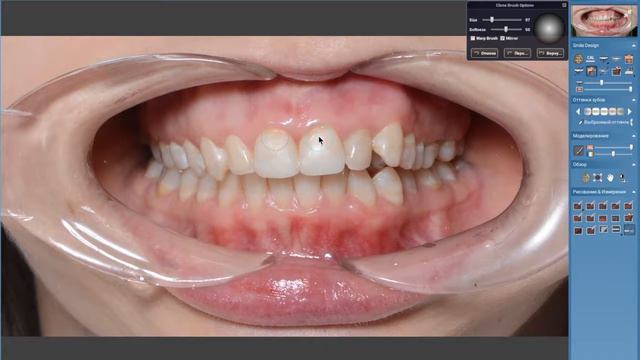
Task: Open the brightness contrast icon under Обзор
Action: 622,177
